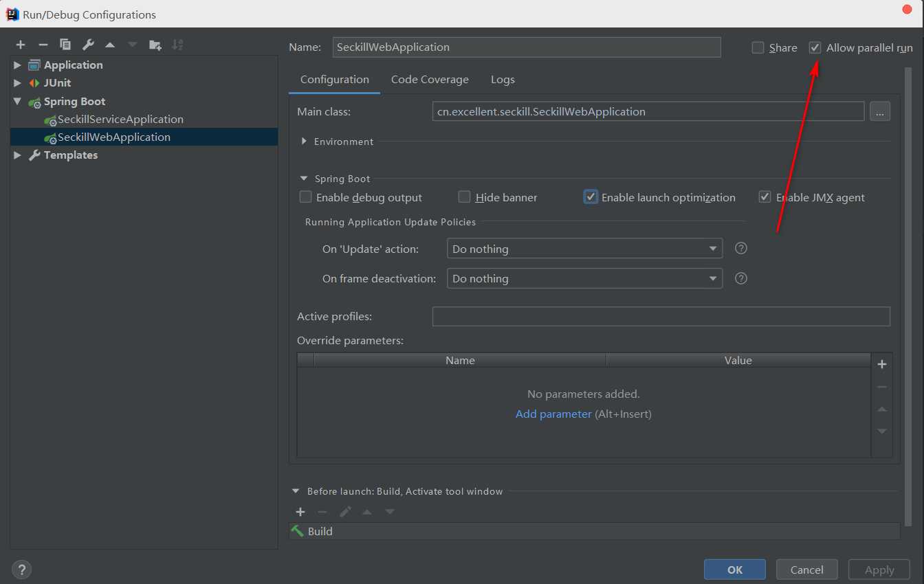Viewport: 924px width, 584px height.
Task: Add a before-launch task with plus icon
Action: (300, 512)
